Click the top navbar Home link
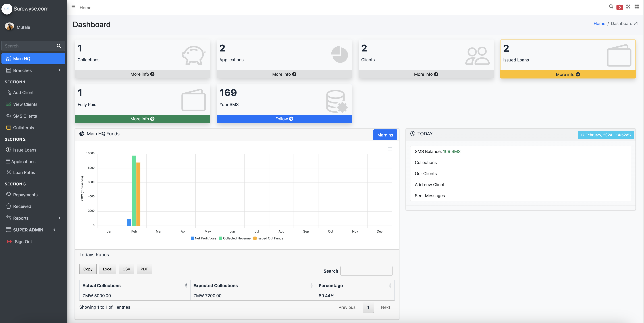 [x=85, y=7]
